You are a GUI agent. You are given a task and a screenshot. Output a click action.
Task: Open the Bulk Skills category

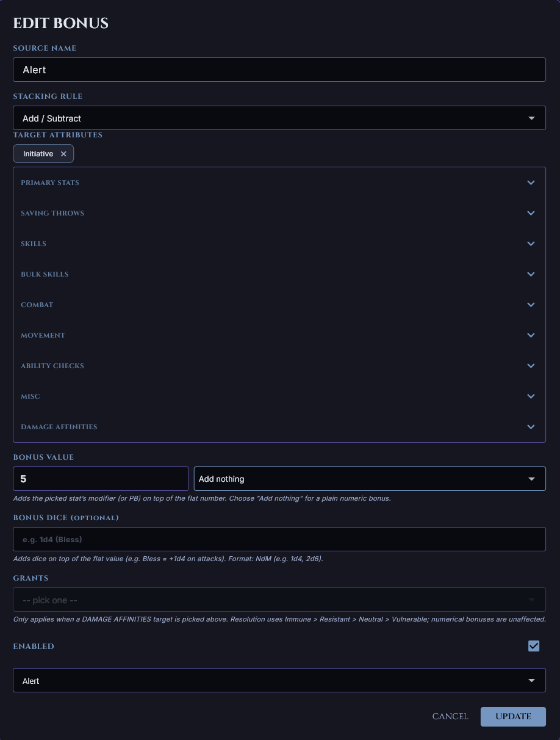531,274
